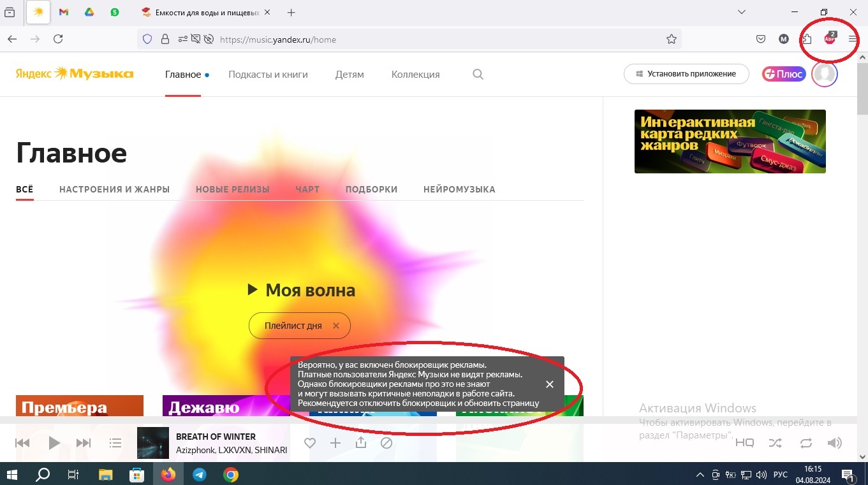Go back to the previous page
This screenshot has height=485, width=868.
12,39
